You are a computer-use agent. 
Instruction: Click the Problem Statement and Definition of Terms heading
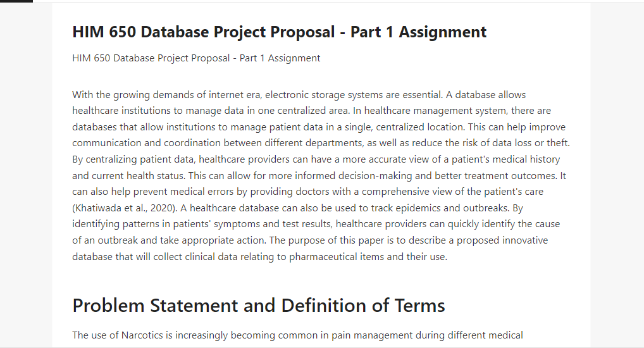point(259,306)
